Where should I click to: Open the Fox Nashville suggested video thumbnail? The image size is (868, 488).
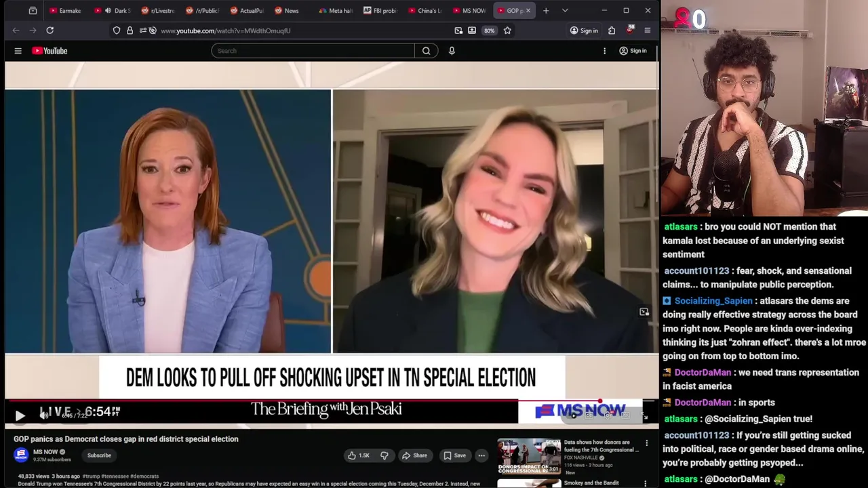pos(529,455)
